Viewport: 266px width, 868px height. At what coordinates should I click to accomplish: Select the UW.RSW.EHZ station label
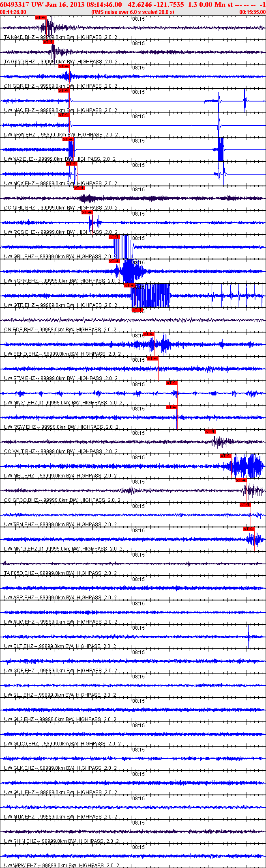coord(61,427)
